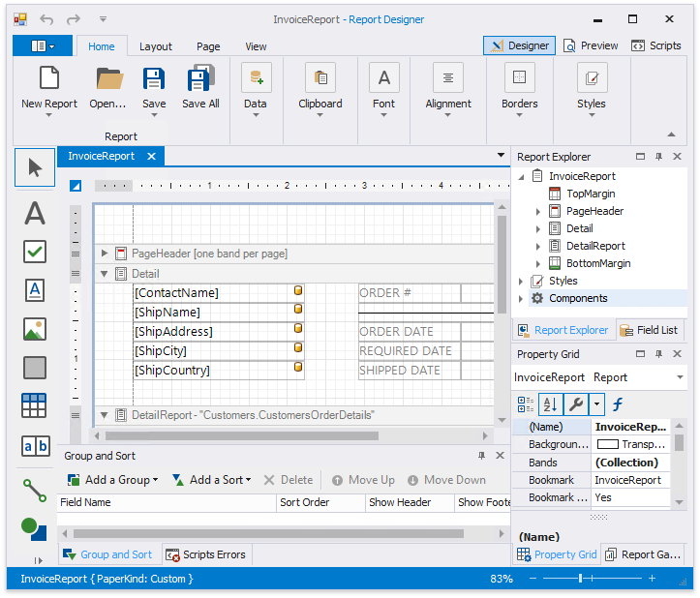The image size is (700, 598).
Task: Toggle categorized view in Property Grid
Action: point(525,404)
